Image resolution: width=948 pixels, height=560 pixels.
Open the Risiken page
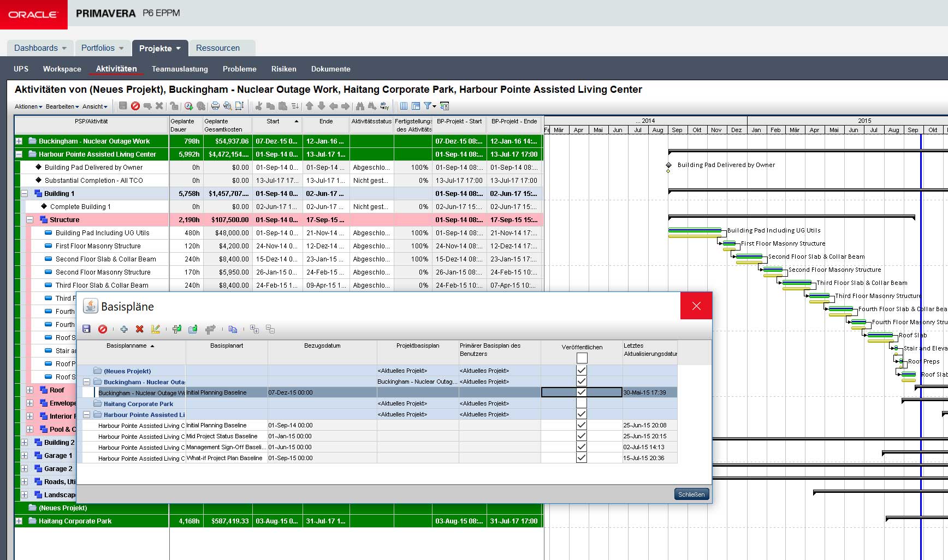(x=284, y=69)
